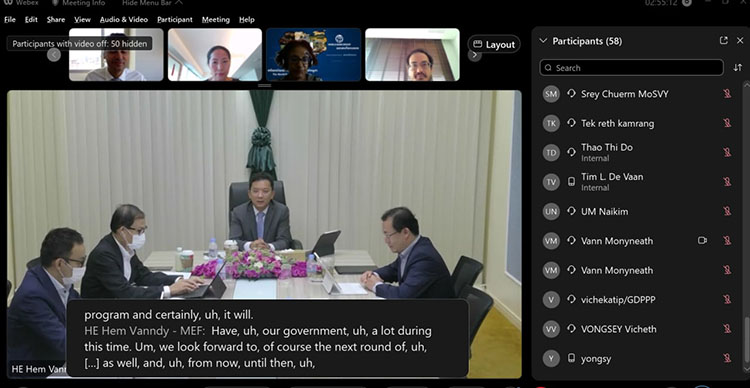Click the headset audio icon for VONGSEY Vicheth
This screenshot has width=750, height=388.
571,329
